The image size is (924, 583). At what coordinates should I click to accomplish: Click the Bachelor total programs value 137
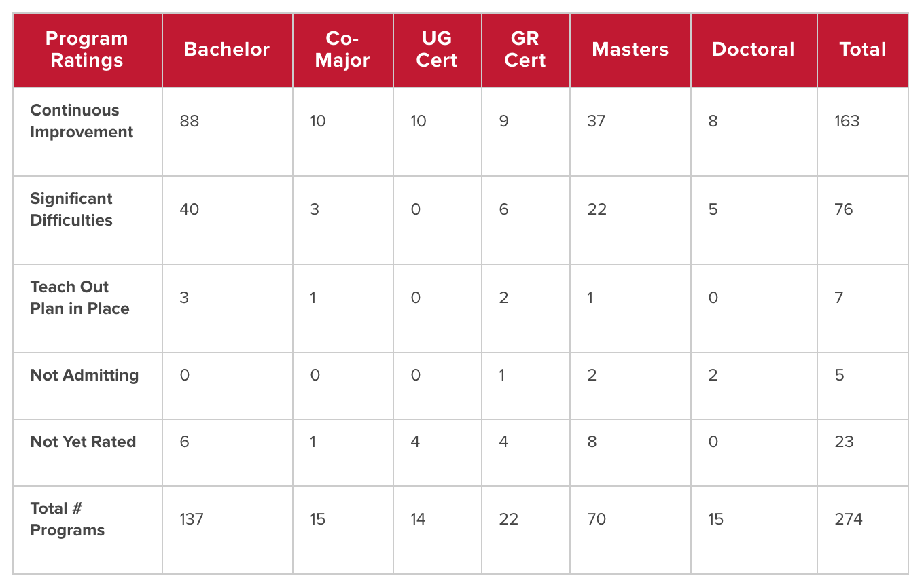[x=192, y=519]
